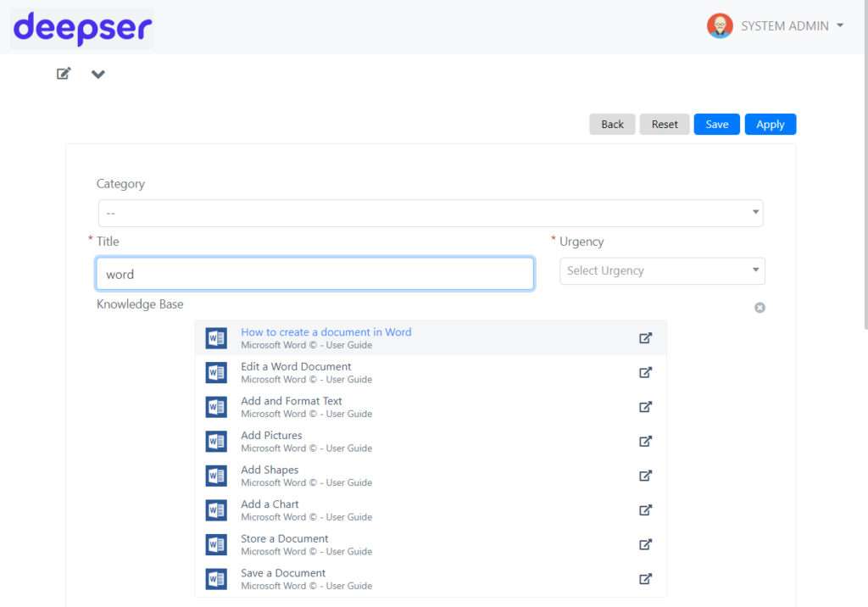
Task: Open 'Save a Document' external link icon
Action: coord(645,578)
